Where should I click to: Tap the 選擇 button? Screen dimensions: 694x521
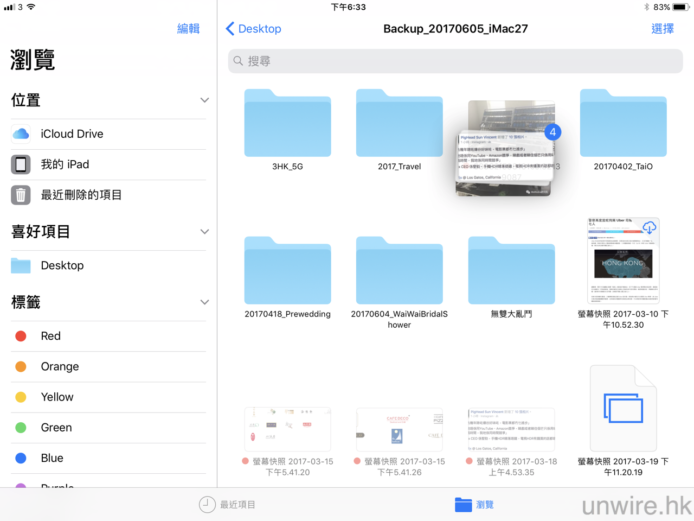tap(662, 29)
